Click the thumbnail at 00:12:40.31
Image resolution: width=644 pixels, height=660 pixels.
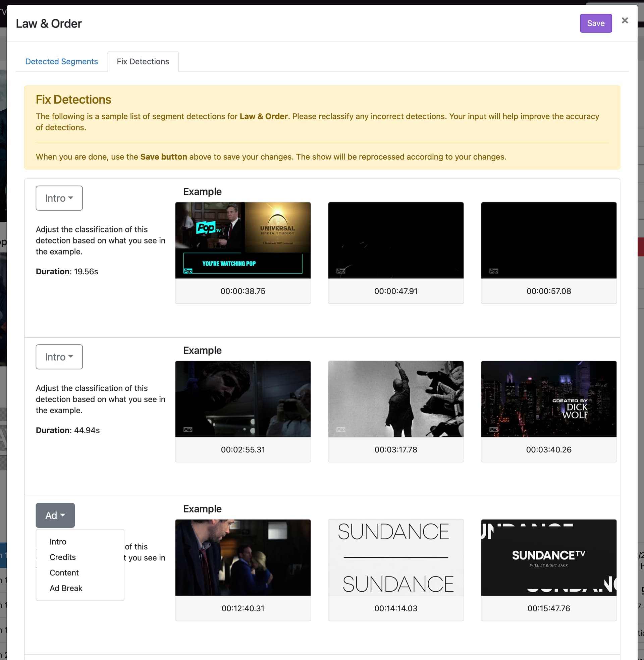tap(243, 557)
